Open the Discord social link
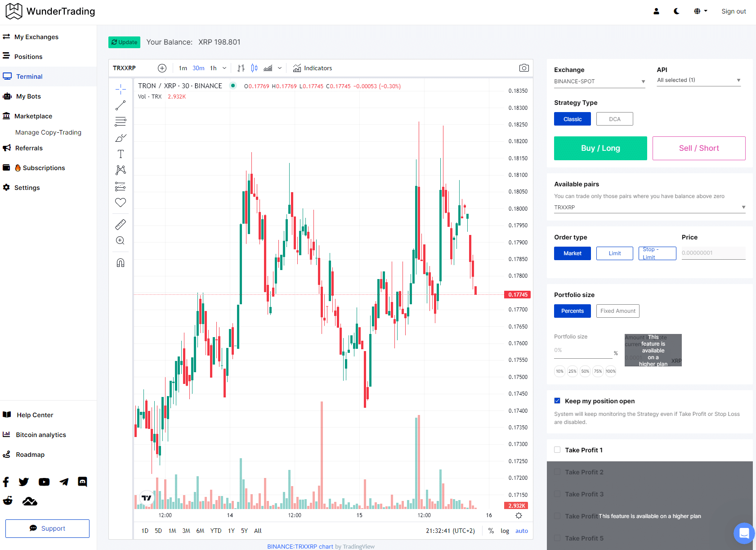Screen dimensions: 756x550 [x=82, y=482]
